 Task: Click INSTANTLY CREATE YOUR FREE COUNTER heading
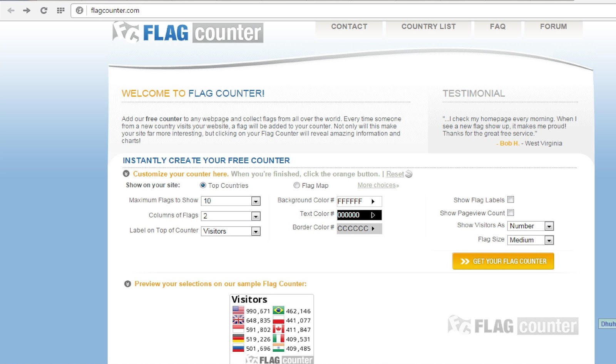point(206,160)
